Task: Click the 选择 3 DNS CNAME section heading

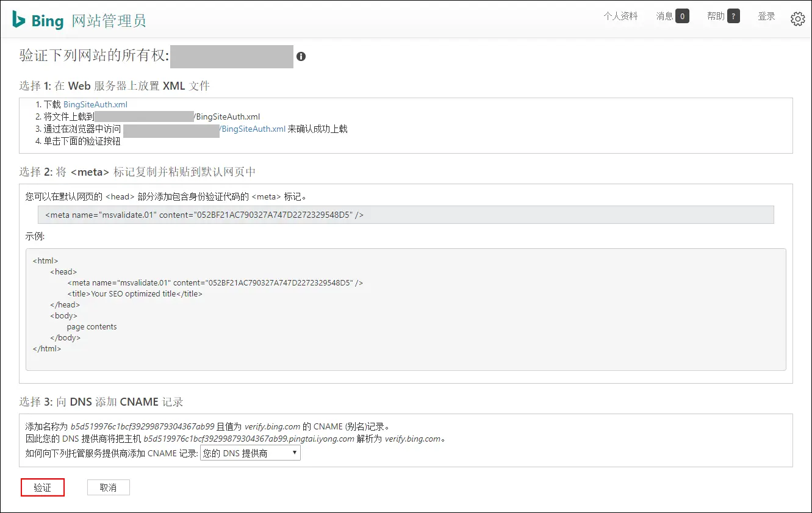Action: [101, 402]
